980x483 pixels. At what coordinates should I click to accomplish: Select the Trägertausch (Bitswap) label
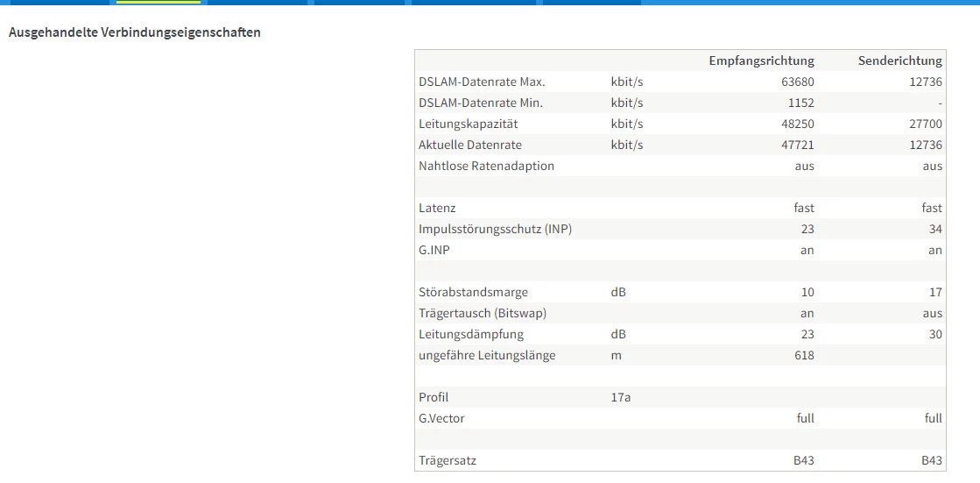pos(483,313)
